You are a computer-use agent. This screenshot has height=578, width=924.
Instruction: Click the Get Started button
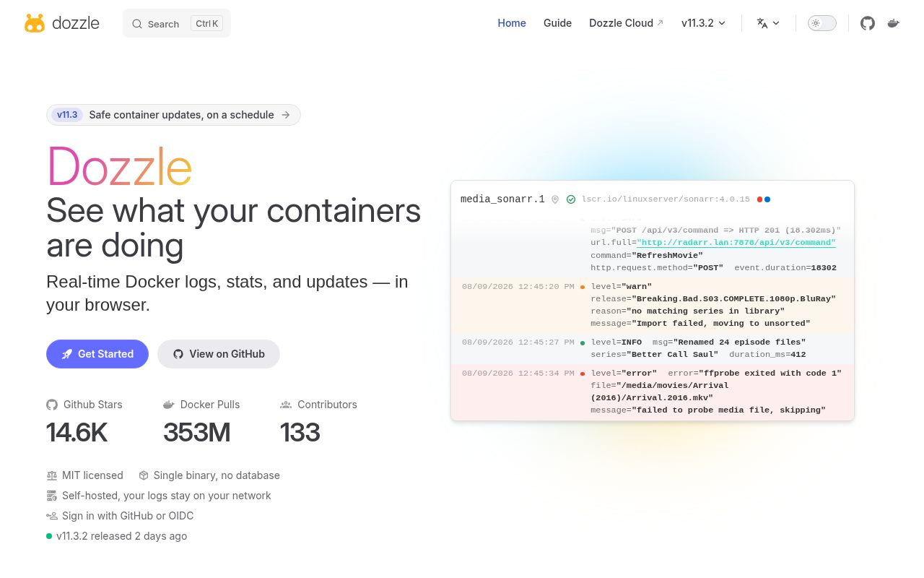(97, 354)
